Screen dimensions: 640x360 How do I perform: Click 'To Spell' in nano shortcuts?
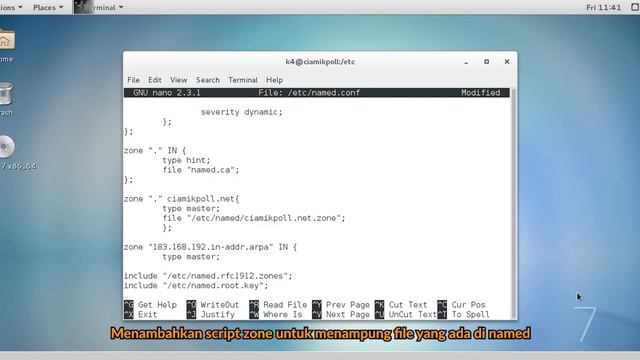click(x=470, y=315)
